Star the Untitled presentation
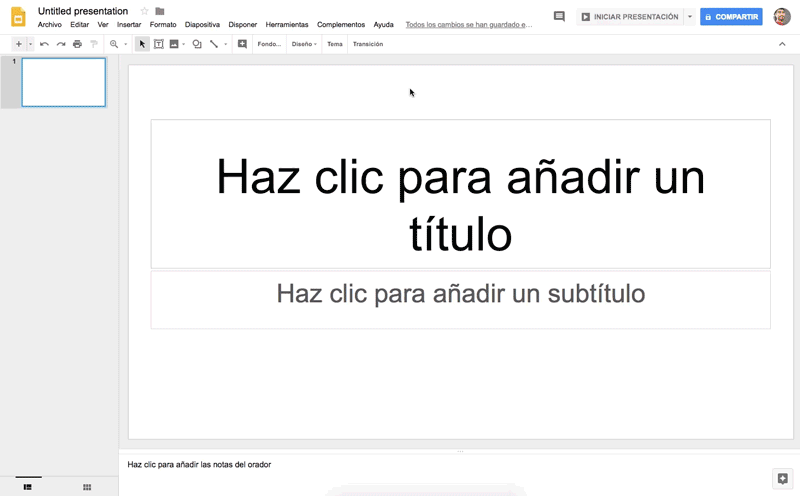The image size is (800, 496). [144, 11]
